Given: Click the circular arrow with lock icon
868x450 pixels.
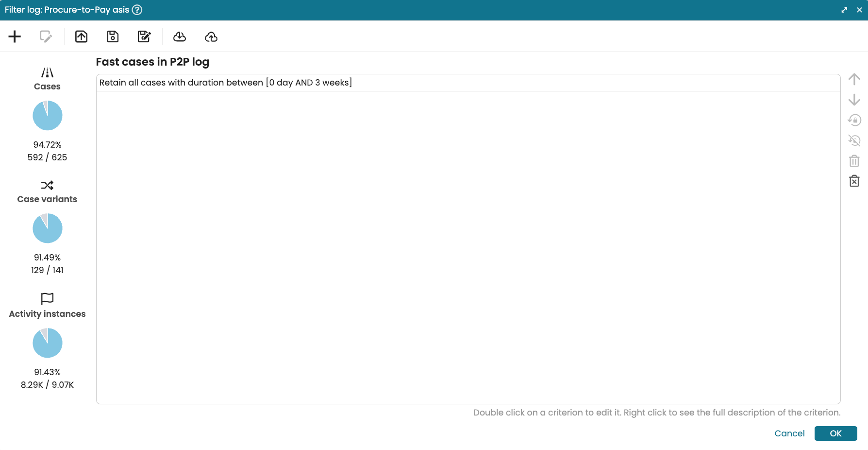Looking at the screenshot, I should pos(854,120).
